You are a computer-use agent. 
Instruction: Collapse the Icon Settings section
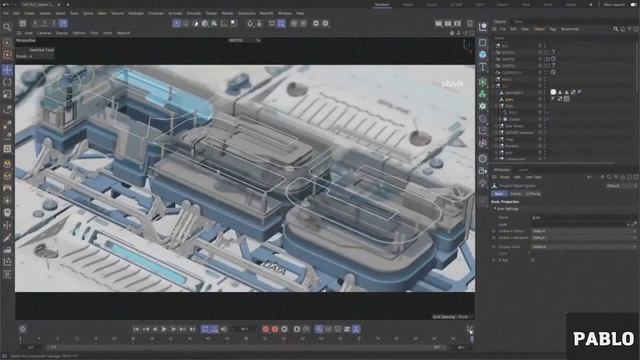click(x=496, y=209)
